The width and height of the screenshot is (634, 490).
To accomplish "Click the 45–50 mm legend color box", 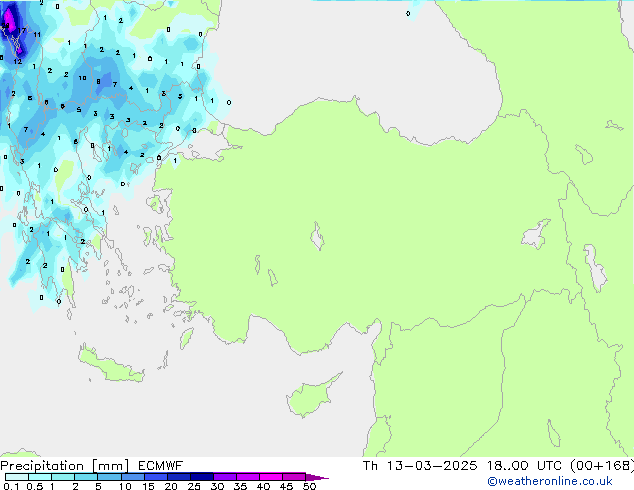I will (x=294, y=477).
